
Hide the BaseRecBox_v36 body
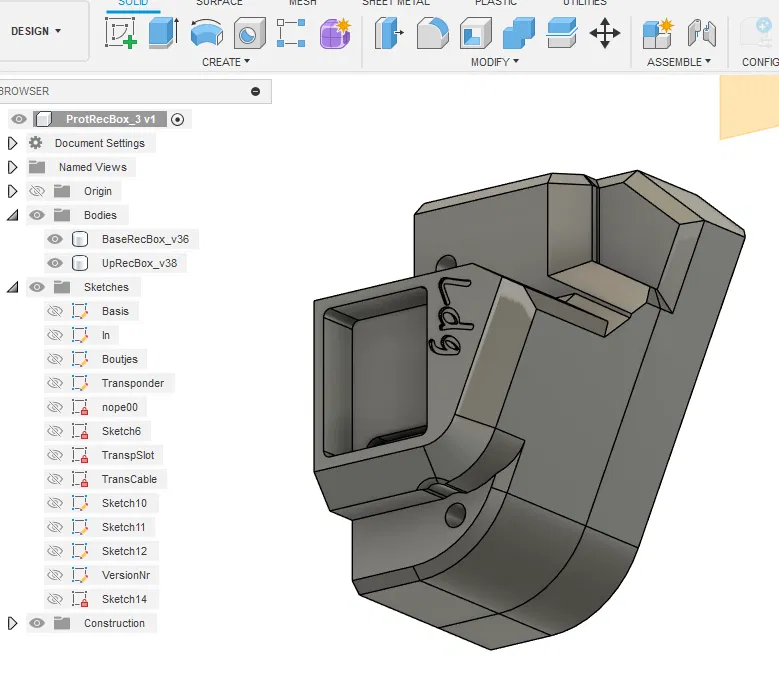pyautogui.click(x=56, y=239)
